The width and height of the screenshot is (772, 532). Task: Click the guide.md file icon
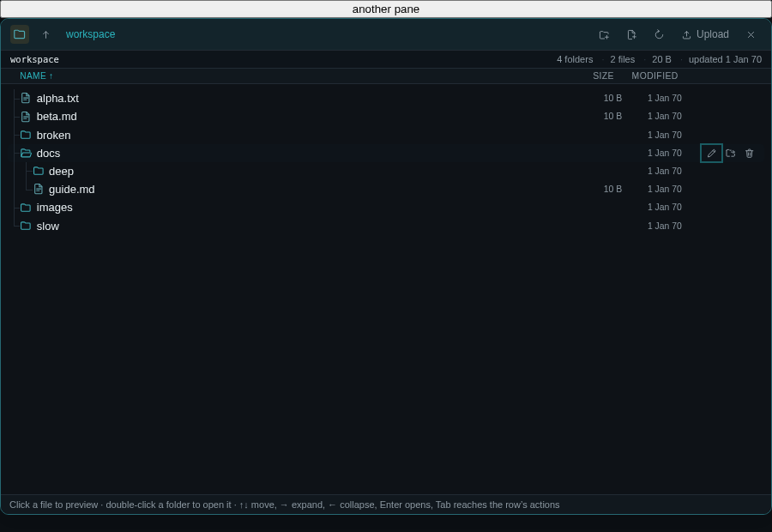(39, 189)
